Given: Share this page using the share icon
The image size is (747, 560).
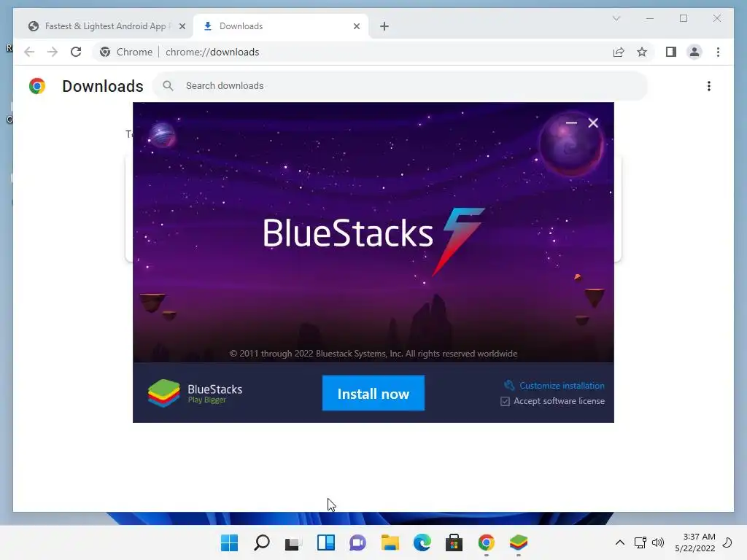Looking at the screenshot, I should (x=619, y=52).
